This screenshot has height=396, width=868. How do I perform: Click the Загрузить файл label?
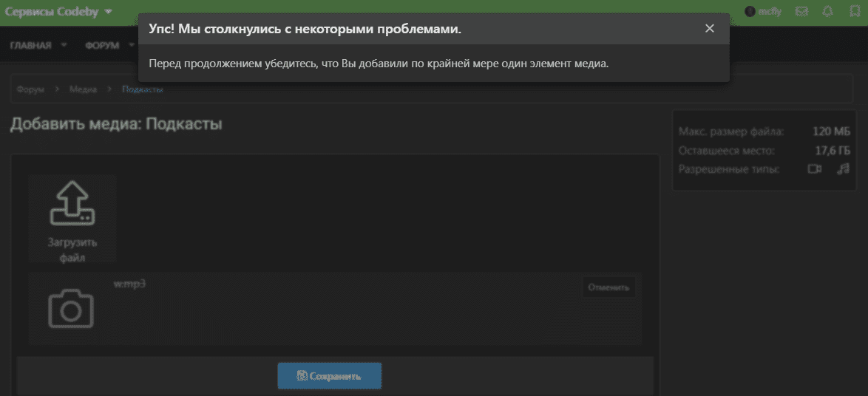[72, 250]
